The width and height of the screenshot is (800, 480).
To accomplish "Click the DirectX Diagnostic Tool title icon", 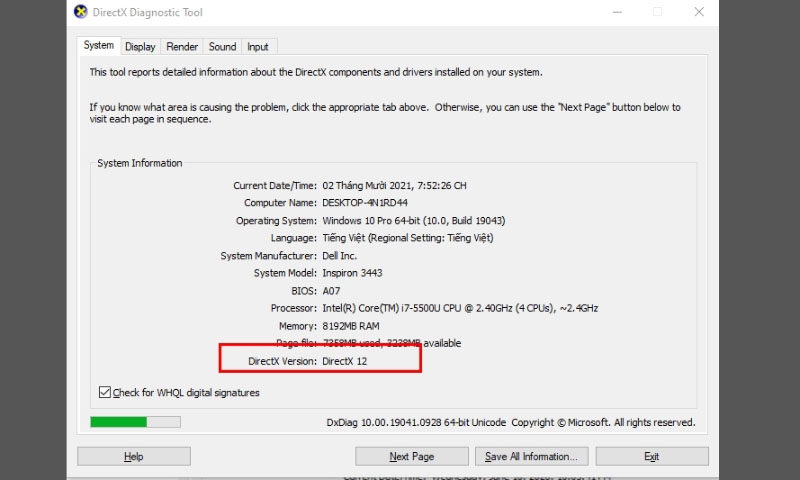I will pyautogui.click(x=81, y=12).
